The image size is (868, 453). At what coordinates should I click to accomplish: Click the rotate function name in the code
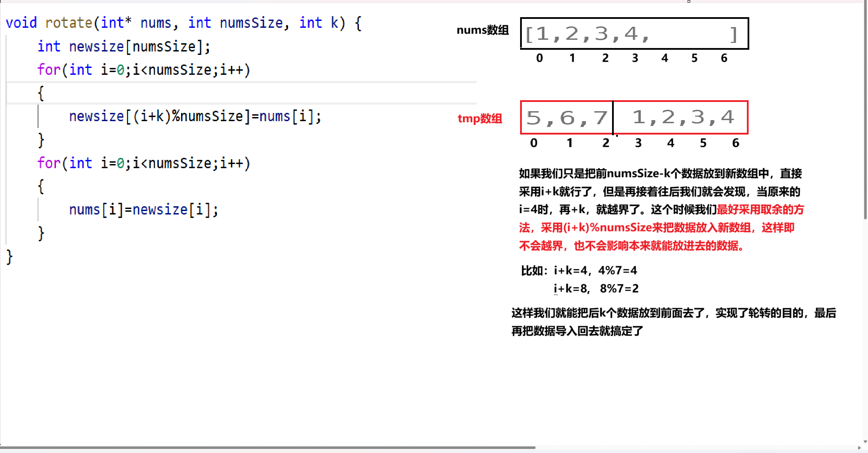(x=69, y=23)
